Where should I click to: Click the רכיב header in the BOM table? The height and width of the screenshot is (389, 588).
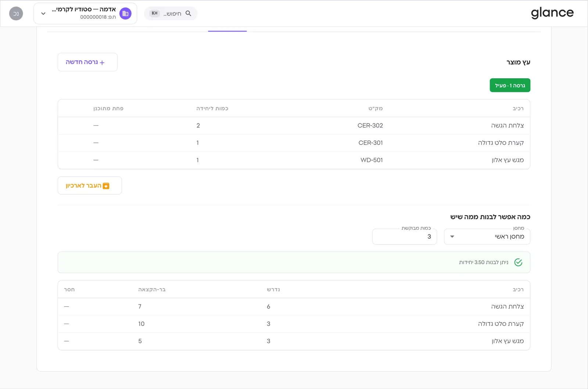tap(518, 108)
